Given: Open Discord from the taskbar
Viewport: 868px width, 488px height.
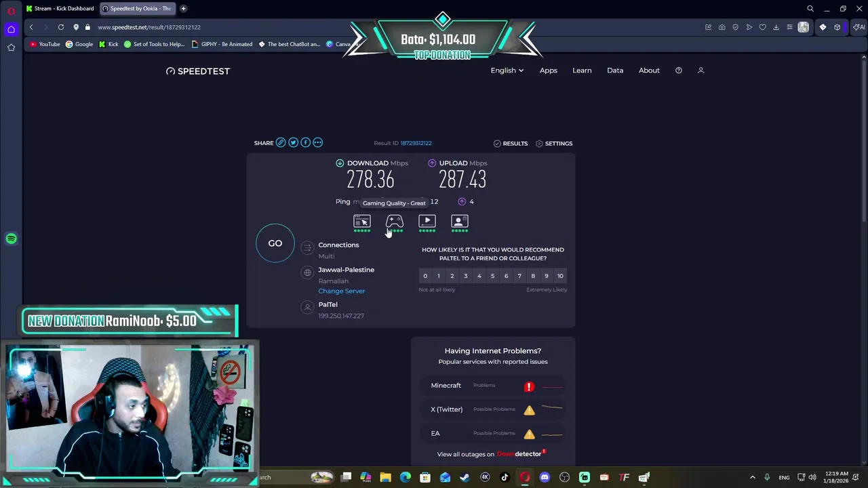Looking at the screenshot, I should coord(545,477).
